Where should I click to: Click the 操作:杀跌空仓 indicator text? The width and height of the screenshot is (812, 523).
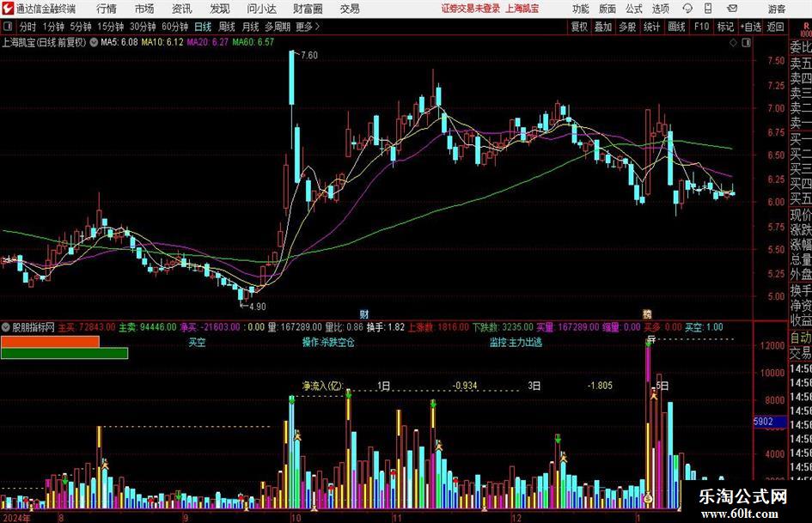coord(328,343)
